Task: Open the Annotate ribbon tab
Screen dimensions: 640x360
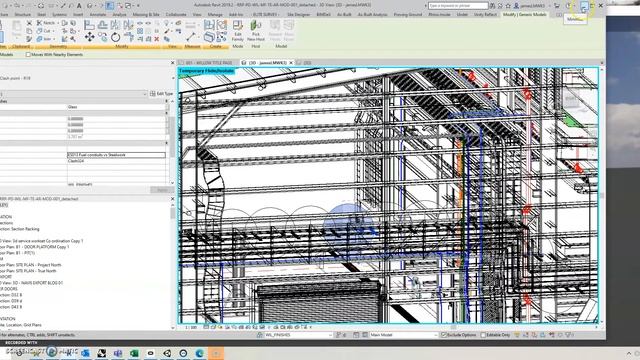Action: (98, 15)
